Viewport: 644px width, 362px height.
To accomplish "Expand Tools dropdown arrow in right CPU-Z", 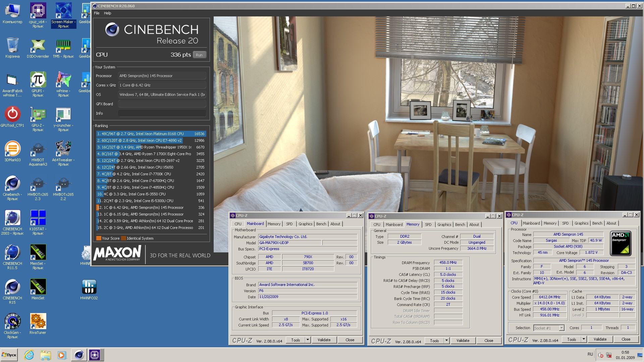I will tap(584, 339).
